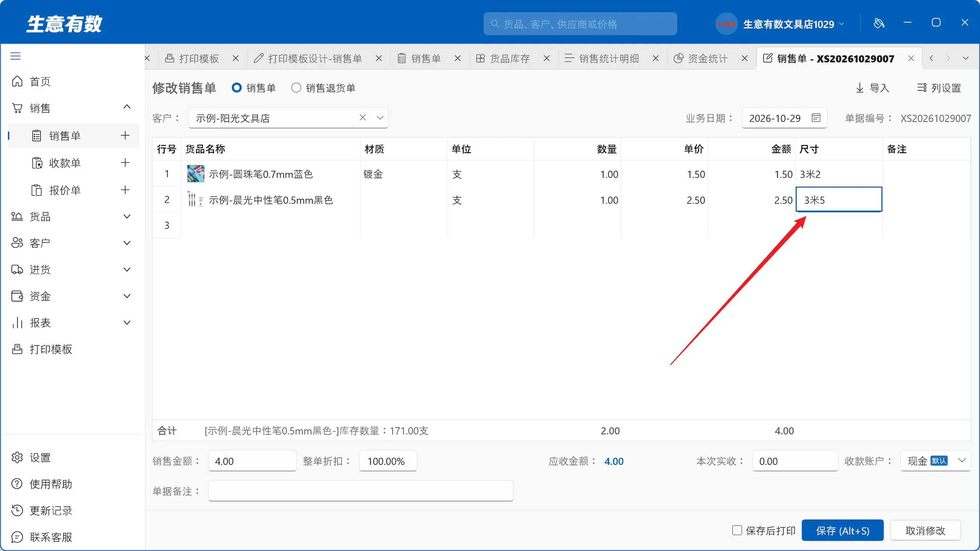This screenshot has width=980, height=551.
Task: Expand the 客户 sidebar section
Action: (127, 243)
